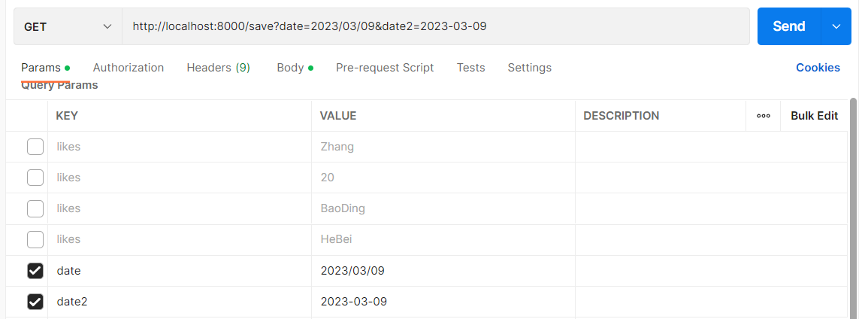Image resolution: width=868 pixels, height=319 pixels.
Task: Uncheck the date parameter checkbox
Action: click(x=35, y=270)
